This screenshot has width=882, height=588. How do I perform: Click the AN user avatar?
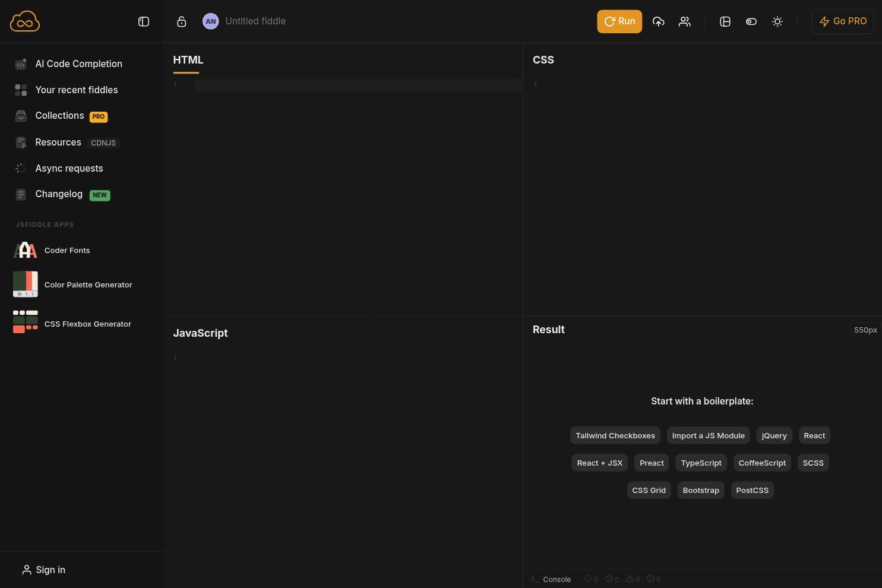[211, 21]
